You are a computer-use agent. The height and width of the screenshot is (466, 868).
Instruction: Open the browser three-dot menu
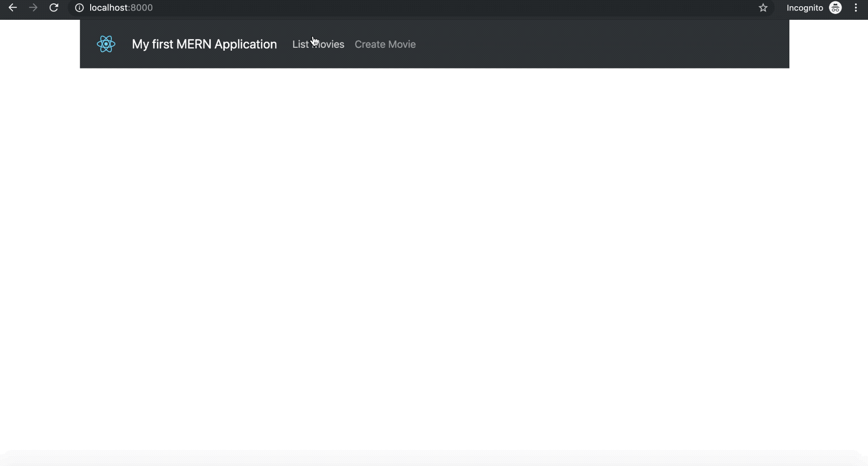point(856,8)
